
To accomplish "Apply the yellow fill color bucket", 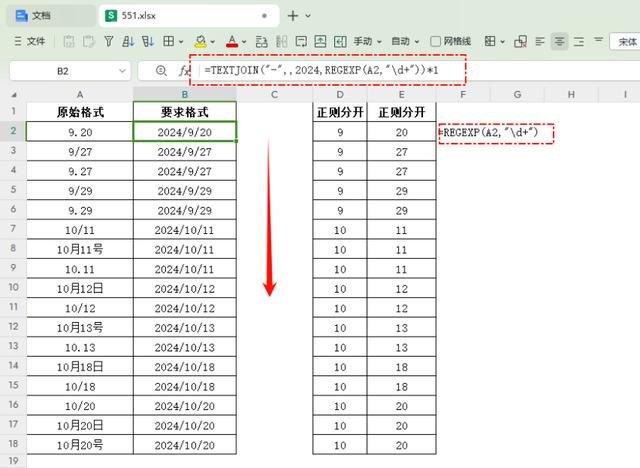I will [x=200, y=41].
